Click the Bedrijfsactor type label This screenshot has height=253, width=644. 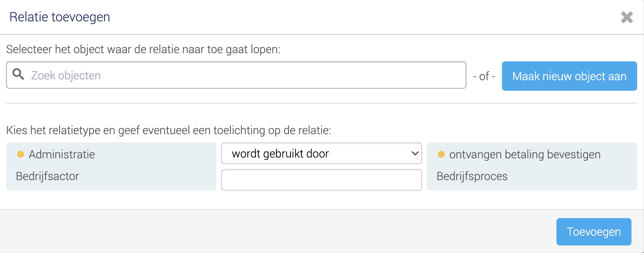48,176
